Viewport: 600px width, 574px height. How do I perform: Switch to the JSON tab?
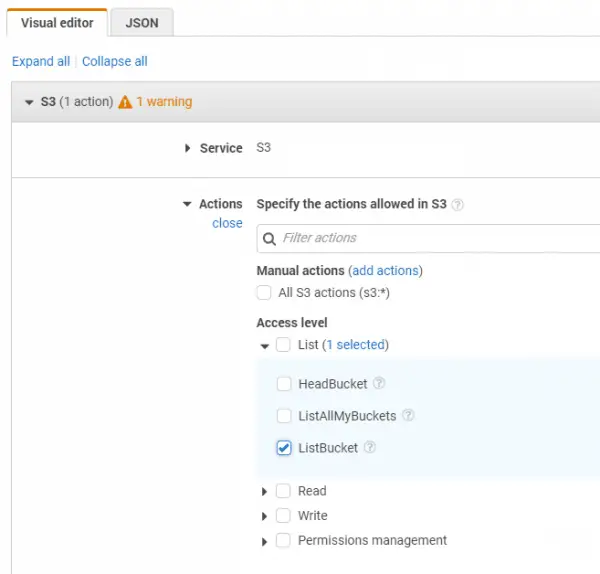pyautogui.click(x=142, y=23)
